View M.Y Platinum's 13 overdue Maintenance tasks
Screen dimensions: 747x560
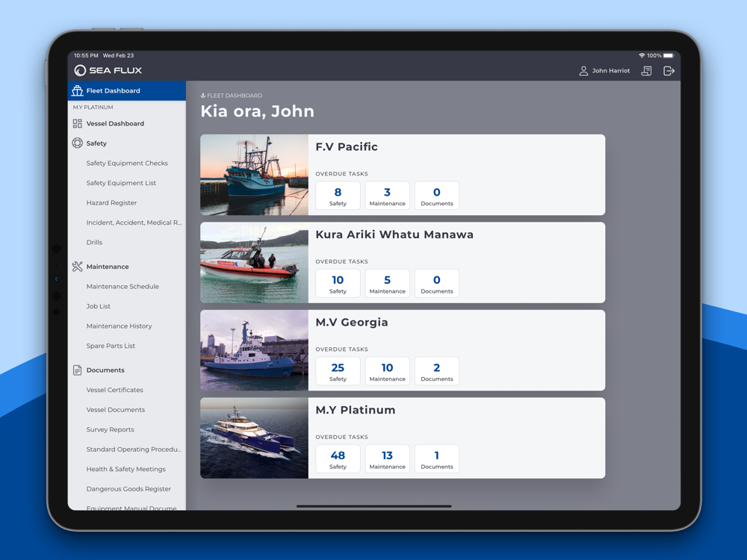387,458
